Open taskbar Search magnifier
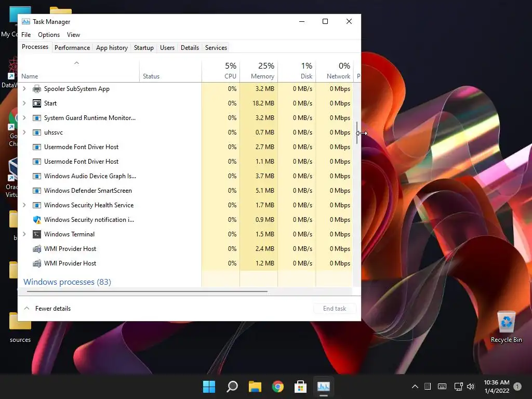The width and height of the screenshot is (532, 399). tap(232, 387)
